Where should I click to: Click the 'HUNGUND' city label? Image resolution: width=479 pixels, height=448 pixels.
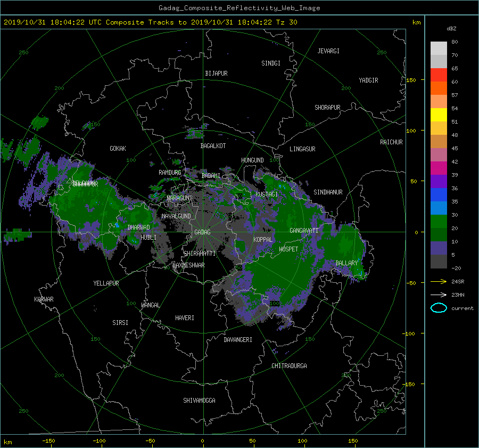[252, 160]
